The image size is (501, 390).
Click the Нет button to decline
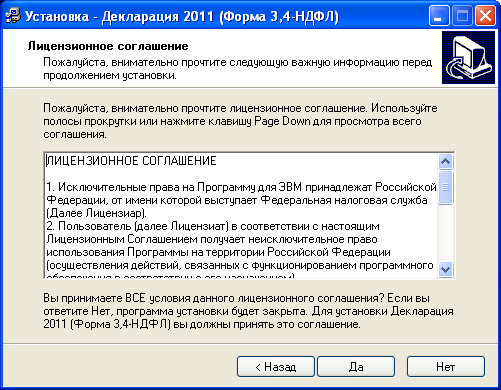pos(446,367)
